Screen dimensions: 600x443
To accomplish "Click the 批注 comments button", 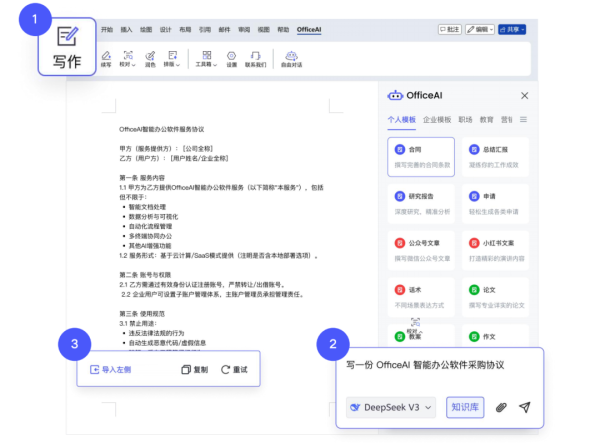I will (x=450, y=29).
